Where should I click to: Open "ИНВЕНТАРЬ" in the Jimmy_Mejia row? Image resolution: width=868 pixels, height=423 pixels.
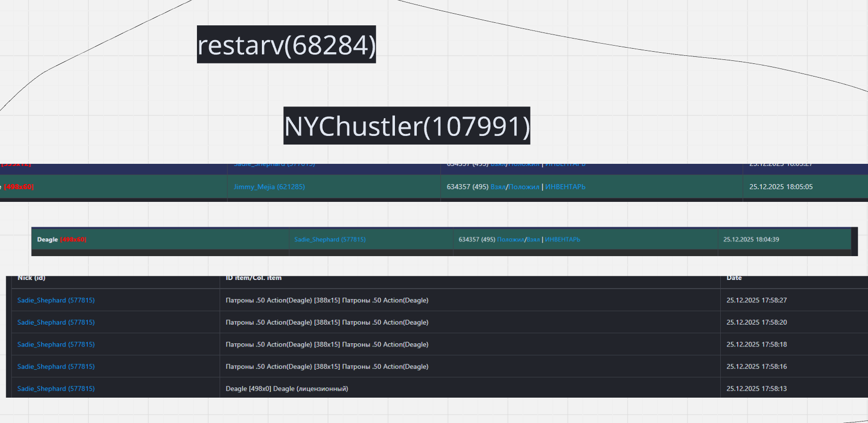pos(565,187)
